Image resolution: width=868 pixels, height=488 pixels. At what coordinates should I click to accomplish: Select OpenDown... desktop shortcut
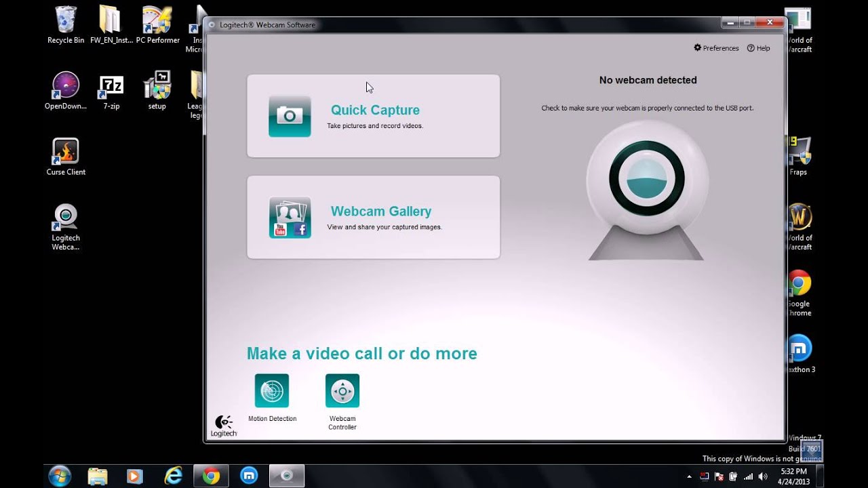coord(66,91)
